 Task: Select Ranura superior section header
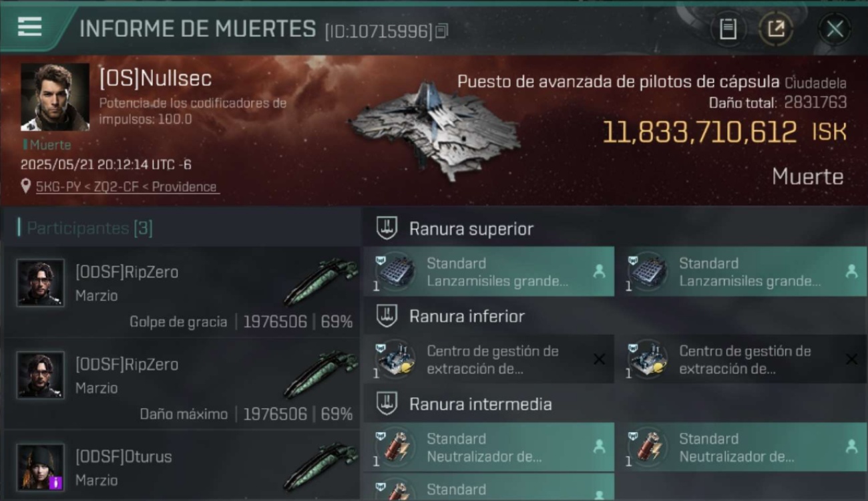tap(471, 229)
